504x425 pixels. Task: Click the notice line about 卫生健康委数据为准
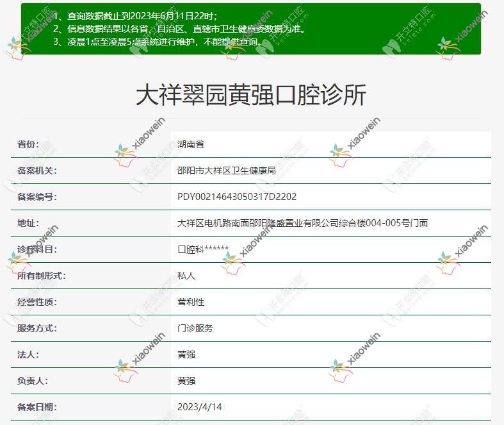[x=179, y=29]
